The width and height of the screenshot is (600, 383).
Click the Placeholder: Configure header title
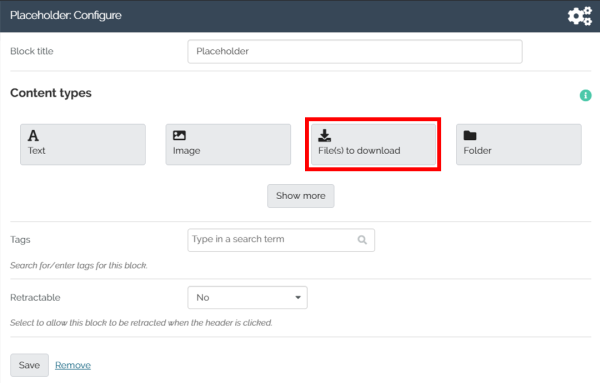tap(66, 15)
